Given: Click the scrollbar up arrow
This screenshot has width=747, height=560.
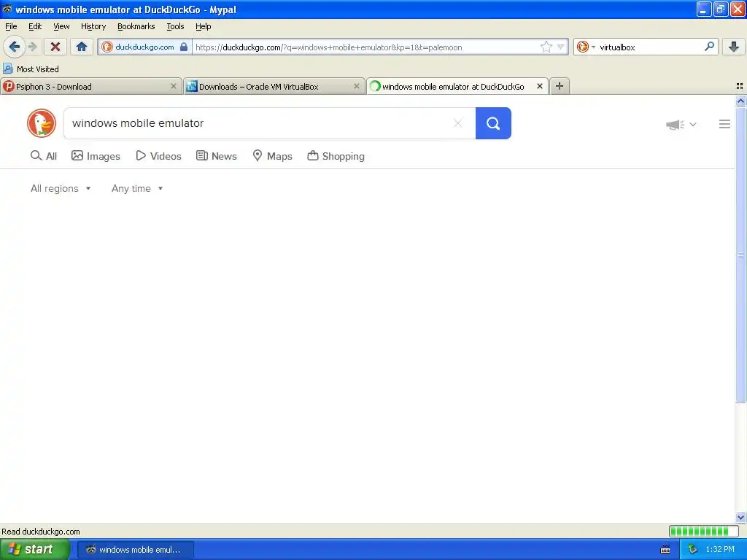Looking at the screenshot, I should (740, 101).
